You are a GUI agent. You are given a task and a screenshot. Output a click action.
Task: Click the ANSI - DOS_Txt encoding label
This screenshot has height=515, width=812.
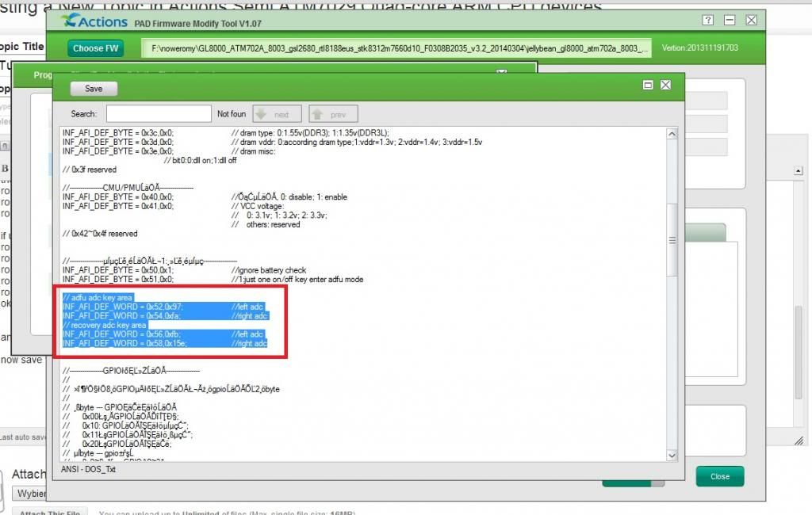click(89, 469)
